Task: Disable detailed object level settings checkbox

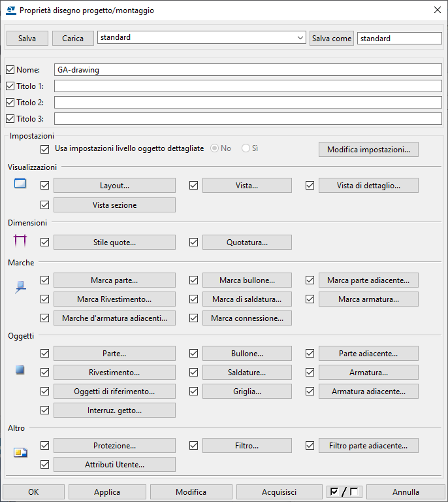Action: coord(44,149)
